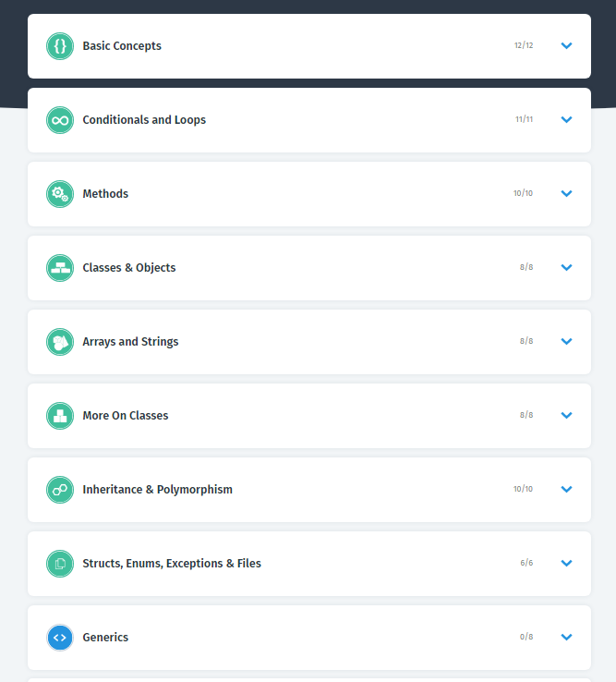Select the Generics module title
The image size is (616, 682).
click(105, 638)
